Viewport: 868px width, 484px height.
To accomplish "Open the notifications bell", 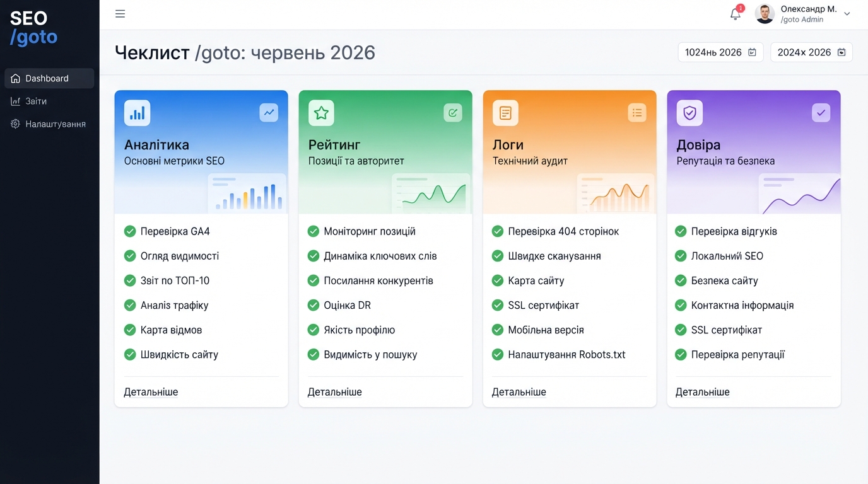I will [736, 14].
